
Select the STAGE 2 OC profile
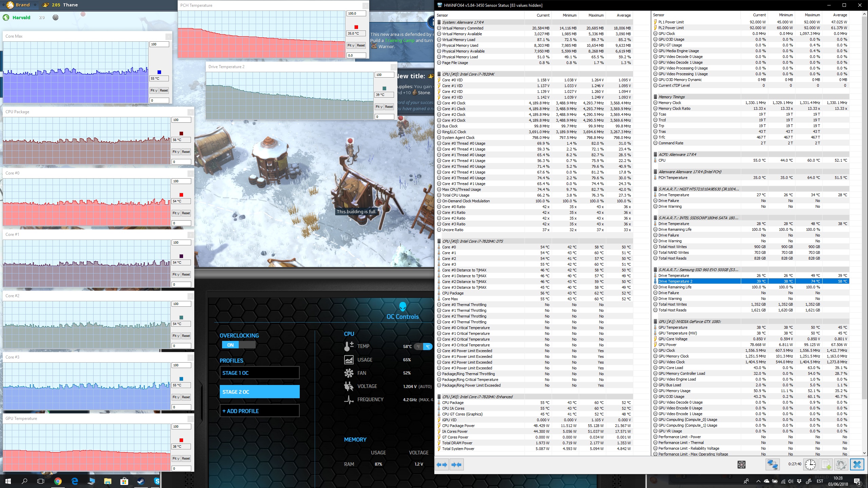click(x=259, y=392)
